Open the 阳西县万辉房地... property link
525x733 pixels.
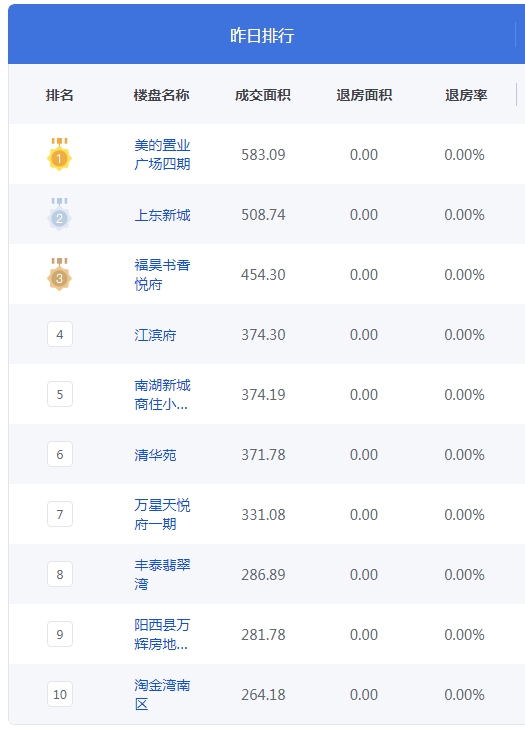point(162,634)
